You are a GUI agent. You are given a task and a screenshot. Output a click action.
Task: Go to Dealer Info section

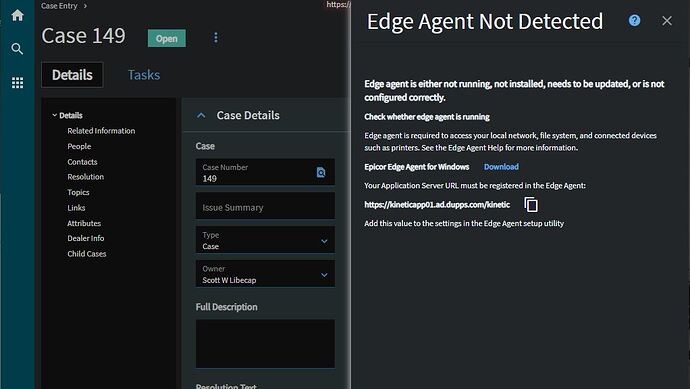[x=86, y=238]
